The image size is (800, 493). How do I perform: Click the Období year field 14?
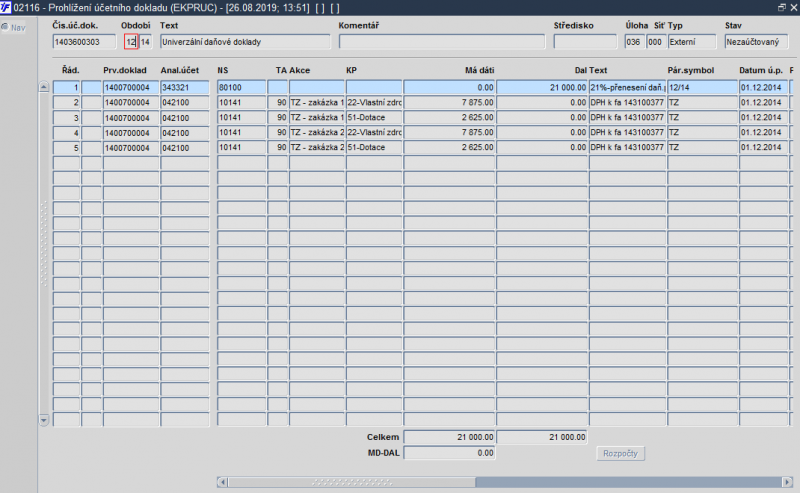click(145, 42)
